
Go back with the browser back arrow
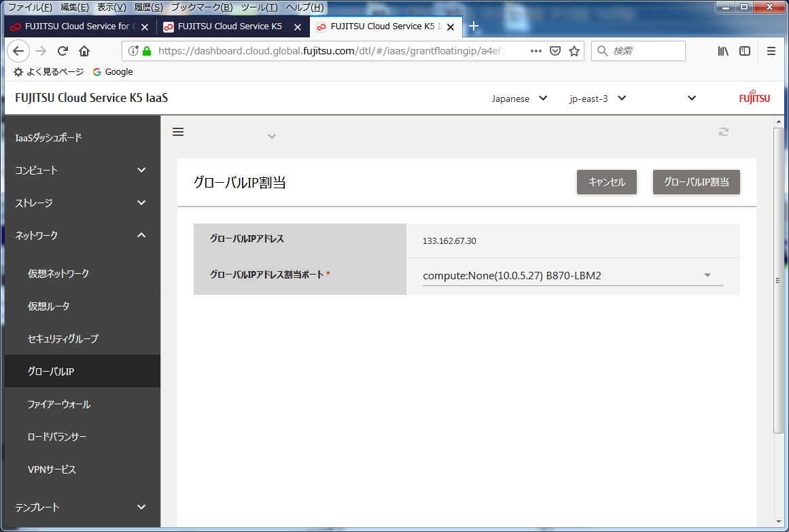[x=18, y=51]
